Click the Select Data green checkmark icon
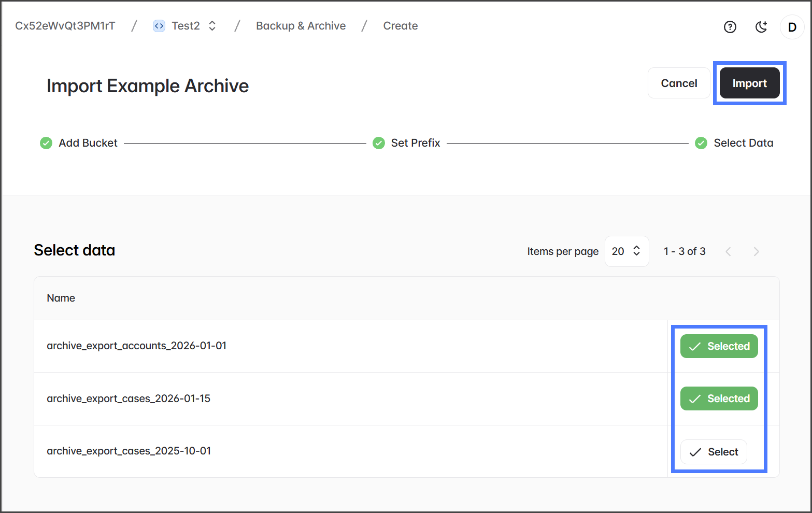This screenshot has width=812, height=513. click(701, 143)
